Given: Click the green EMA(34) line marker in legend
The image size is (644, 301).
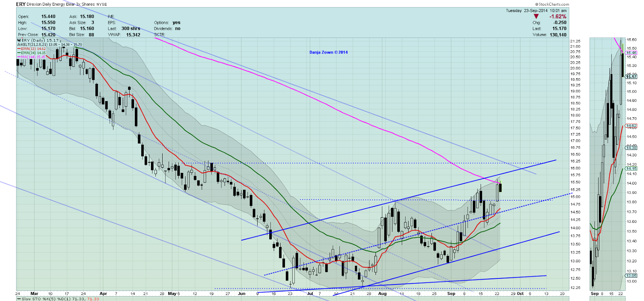Looking at the screenshot, I should pos(19,53).
